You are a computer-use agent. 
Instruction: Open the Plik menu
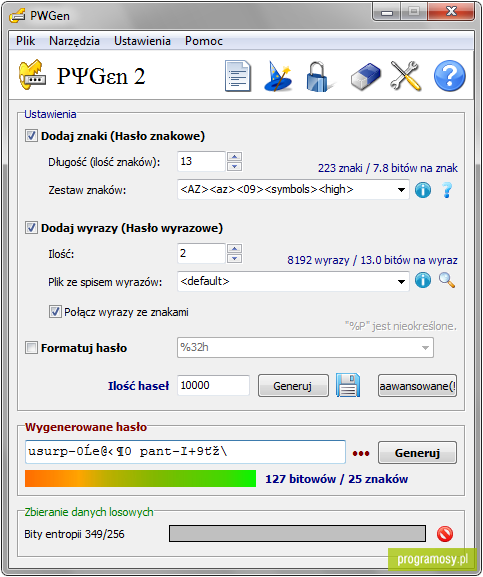(26, 41)
